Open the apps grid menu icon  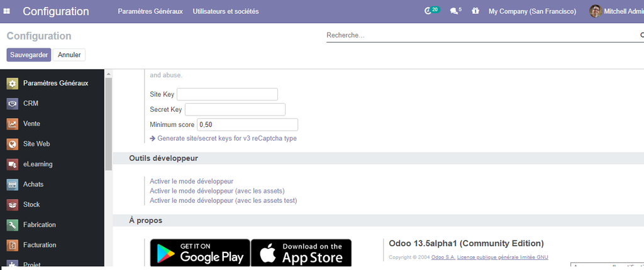click(x=7, y=11)
